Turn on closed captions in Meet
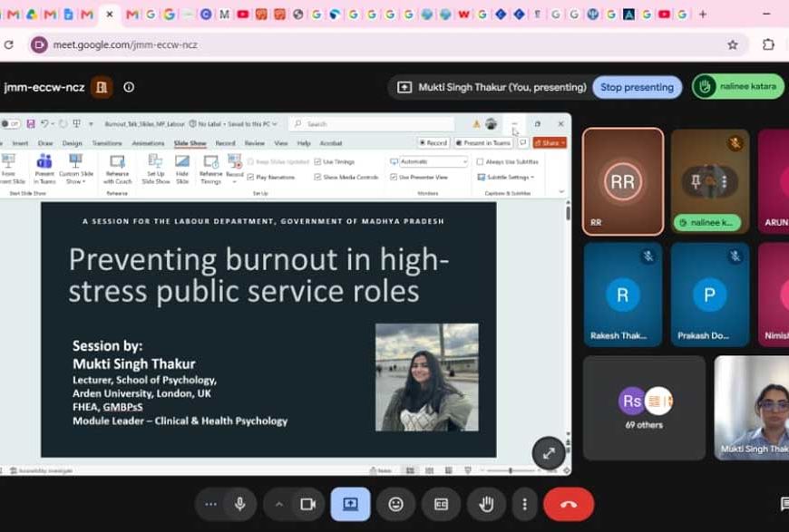 [x=441, y=504]
